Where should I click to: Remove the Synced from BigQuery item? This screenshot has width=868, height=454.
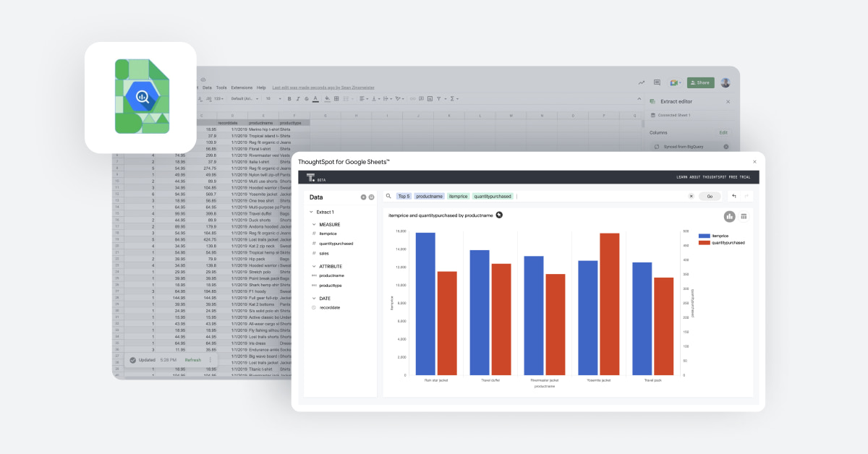click(726, 147)
